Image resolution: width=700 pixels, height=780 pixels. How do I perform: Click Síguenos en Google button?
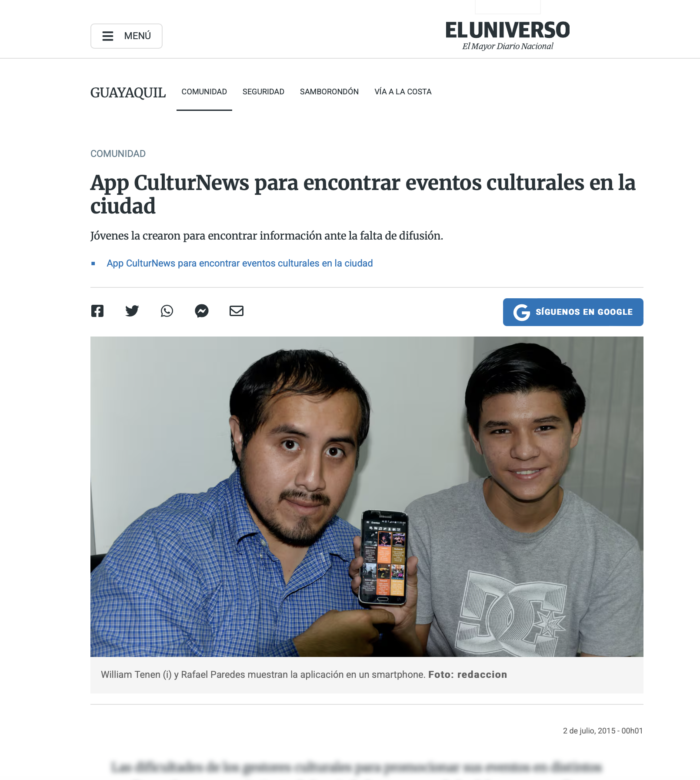tap(573, 312)
